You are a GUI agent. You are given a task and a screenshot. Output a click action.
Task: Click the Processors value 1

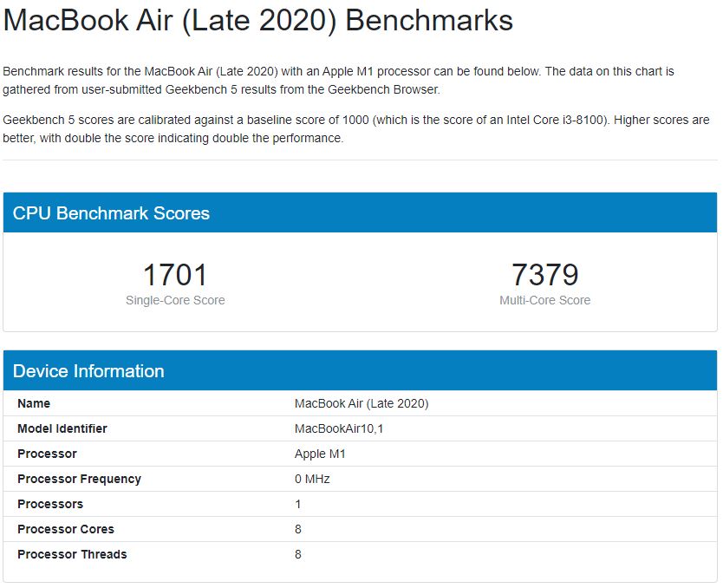(x=298, y=504)
